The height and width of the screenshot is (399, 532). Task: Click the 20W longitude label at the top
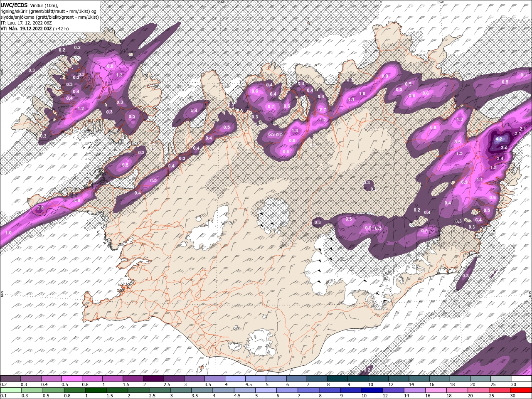(x=221, y=2)
